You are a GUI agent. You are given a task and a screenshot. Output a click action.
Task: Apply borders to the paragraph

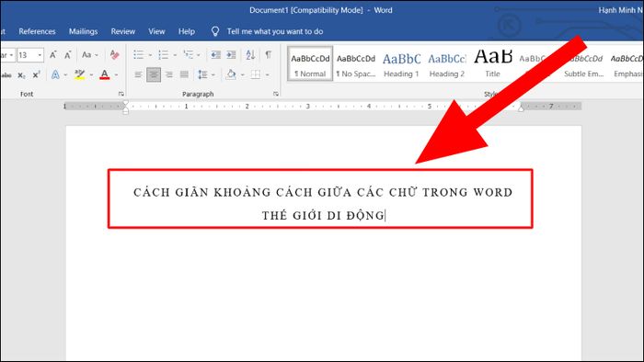tap(256, 75)
